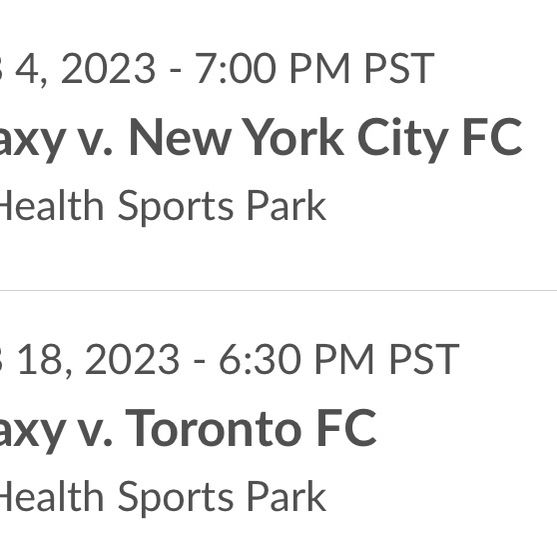Click the words New York in the first title
The height and width of the screenshot is (557, 557).
(x=237, y=137)
